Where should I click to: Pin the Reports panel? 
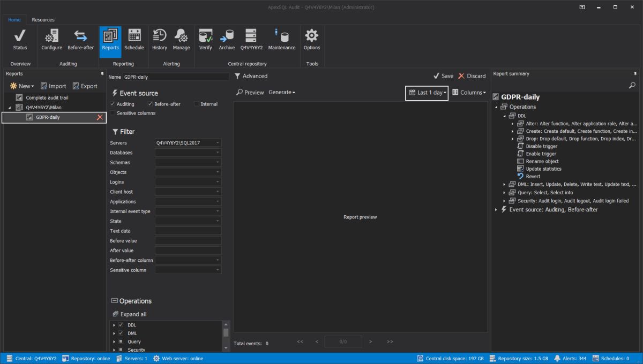102,74
